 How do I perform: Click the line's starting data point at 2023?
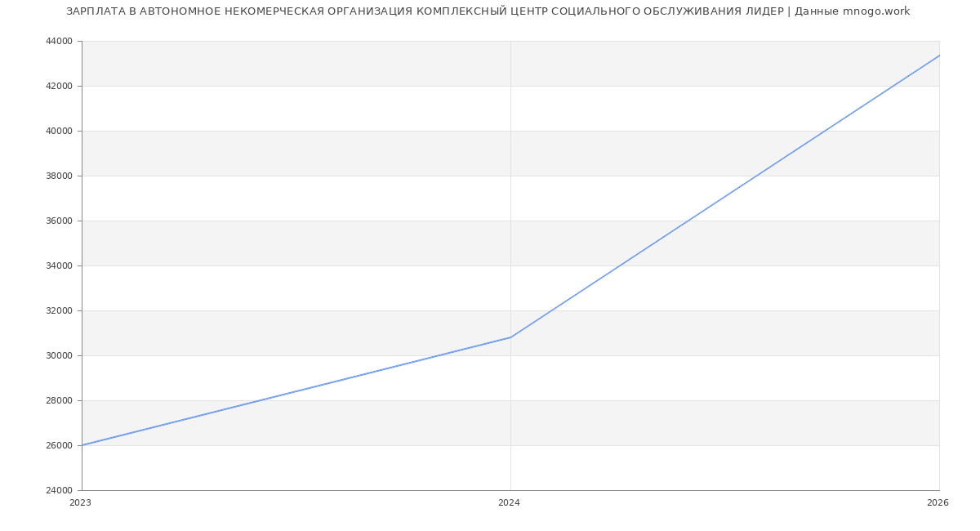click(82, 445)
